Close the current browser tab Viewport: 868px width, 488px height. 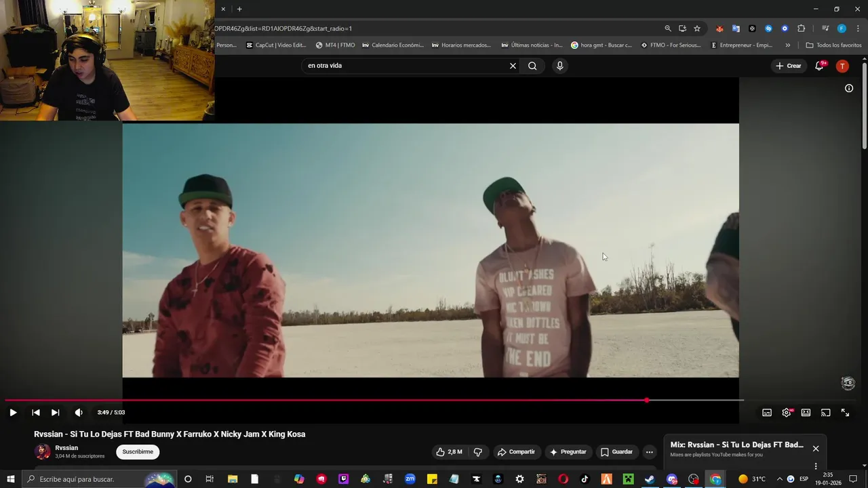223,9
